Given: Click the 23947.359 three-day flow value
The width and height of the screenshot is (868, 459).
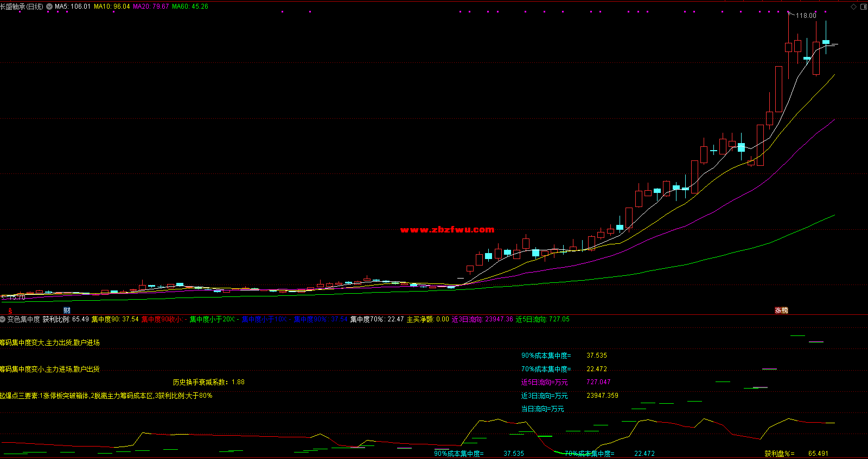Looking at the screenshot, I should coord(602,396).
